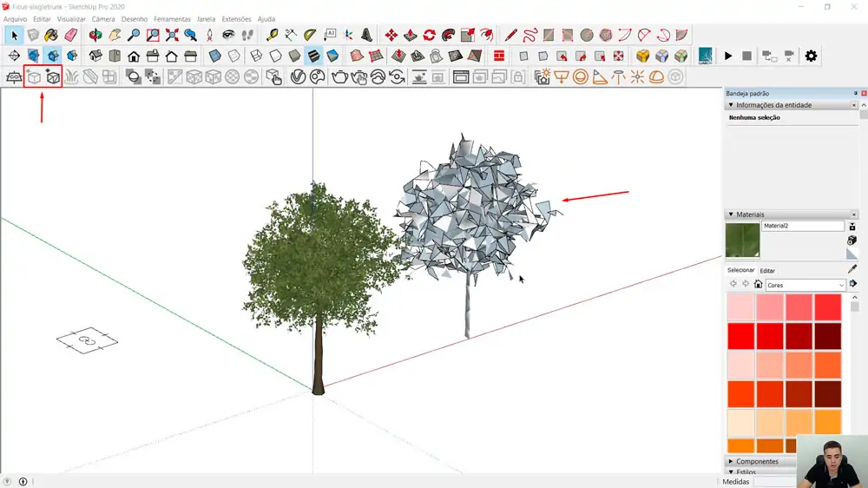Click the play button in toolbar
868x488 pixels.
(728, 56)
